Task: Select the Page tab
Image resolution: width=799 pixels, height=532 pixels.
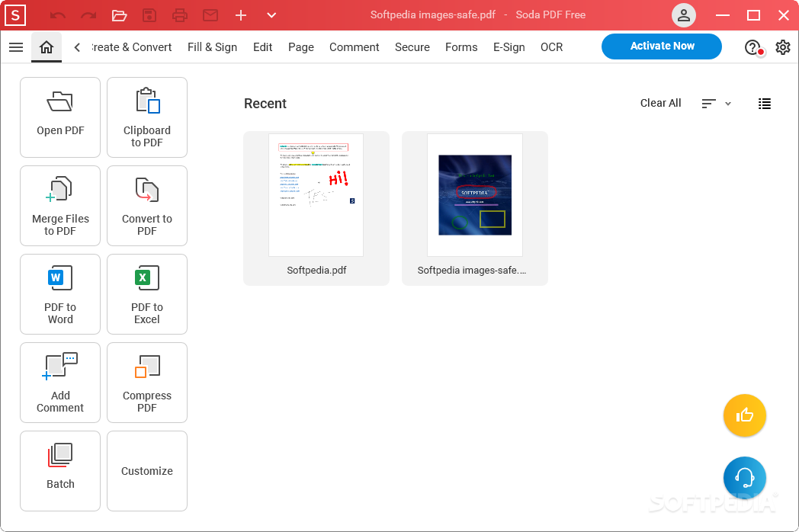Action: click(x=301, y=47)
